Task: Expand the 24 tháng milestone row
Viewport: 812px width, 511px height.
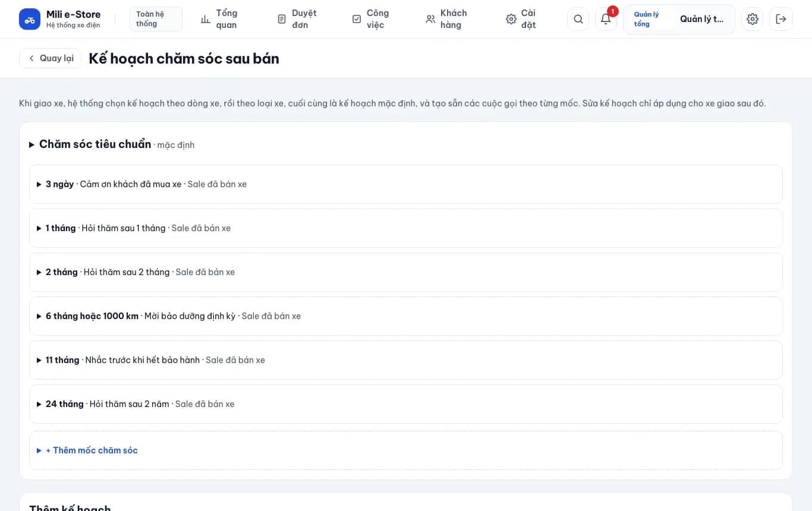Action: tap(406, 404)
